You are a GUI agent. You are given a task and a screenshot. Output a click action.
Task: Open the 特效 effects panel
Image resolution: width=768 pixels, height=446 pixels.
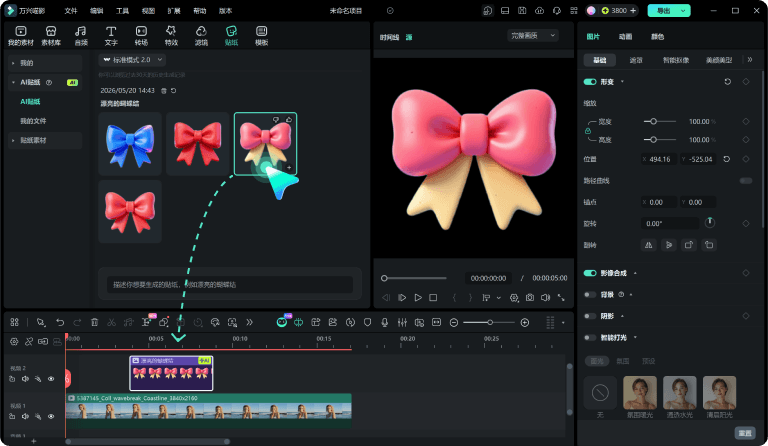pyautogui.click(x=171, y=36)
